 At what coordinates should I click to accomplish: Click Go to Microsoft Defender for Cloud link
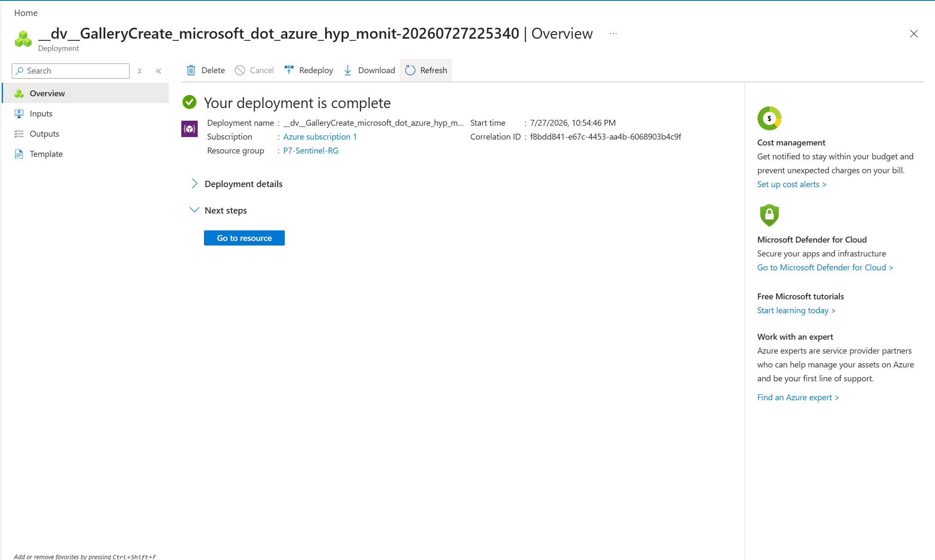point(825,267)
